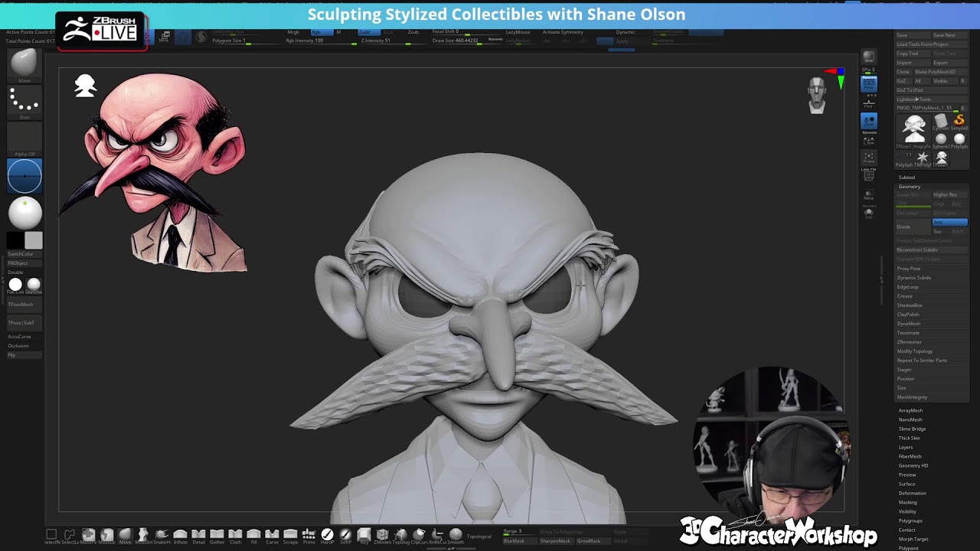Screen dimensions: 980x551
Task: Open the Layers section
Action: click(906, 448)
